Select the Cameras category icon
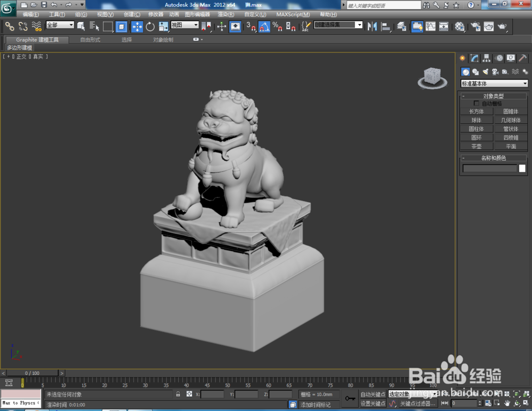 495,72
